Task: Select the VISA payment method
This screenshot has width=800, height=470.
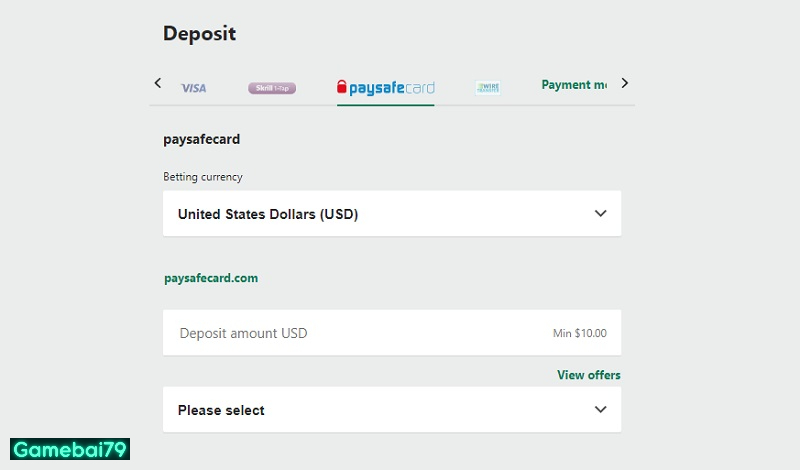Action: click(193, 88)
